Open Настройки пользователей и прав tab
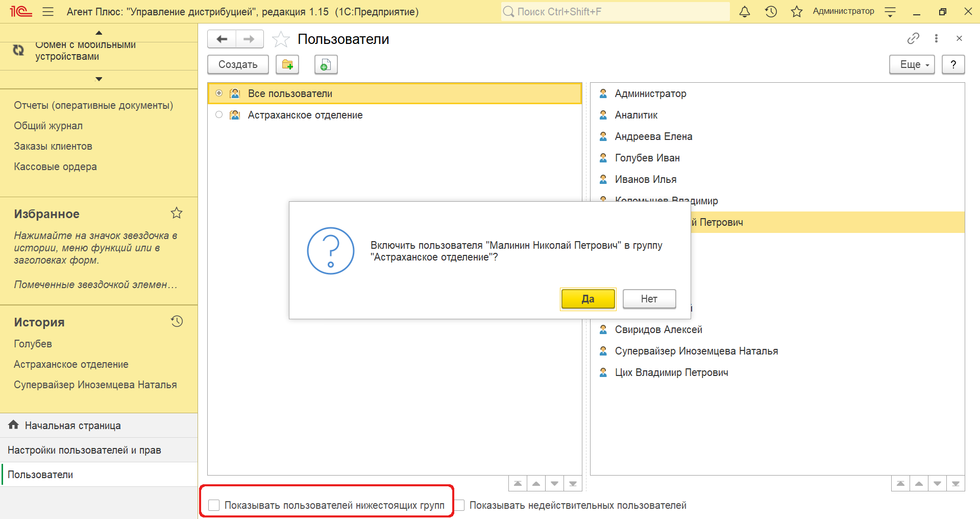The height and width of the screenshot is (519, 980). [x=84, y=450]
